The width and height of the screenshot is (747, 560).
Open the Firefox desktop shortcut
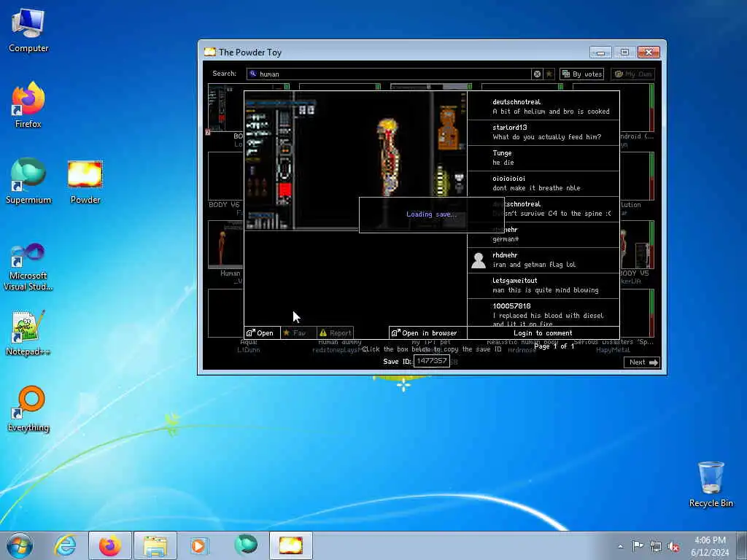(28, 105)
